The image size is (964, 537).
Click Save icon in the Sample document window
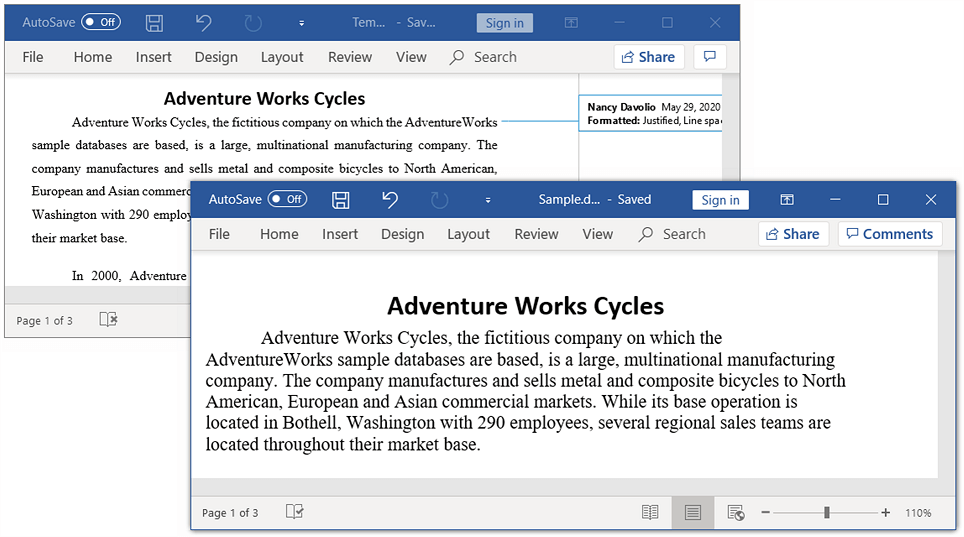click(341, 200)
